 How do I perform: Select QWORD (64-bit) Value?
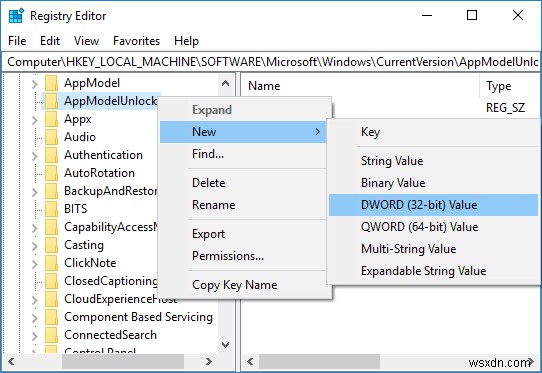click(433, 227)
